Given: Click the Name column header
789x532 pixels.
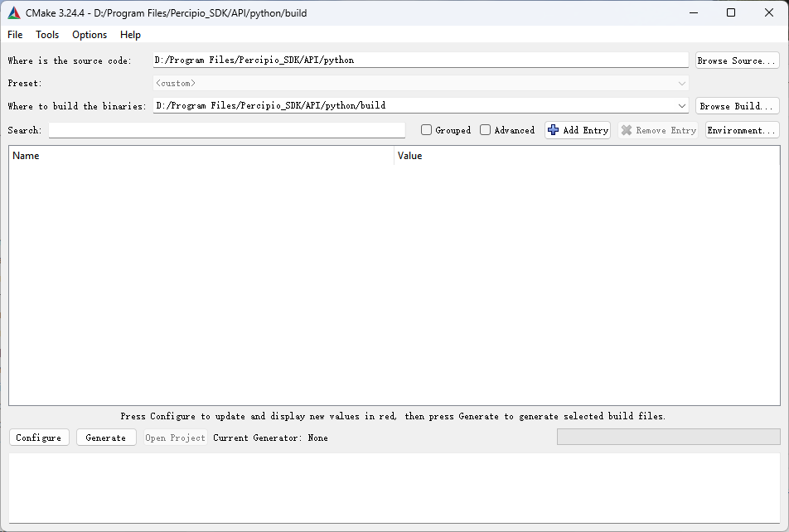Looking at the screenshot, I should (27, 156).
